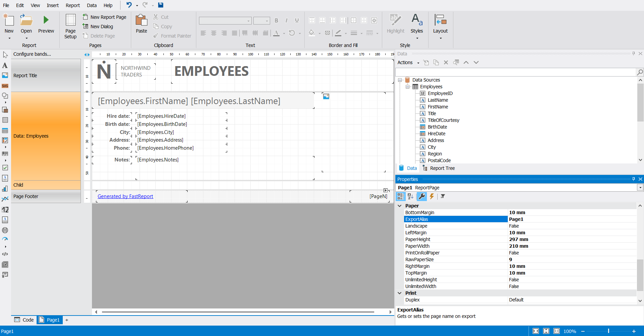This screenshot has height=336, width=644.
Task: Select the Shape object tool
Action: (5, 96)
